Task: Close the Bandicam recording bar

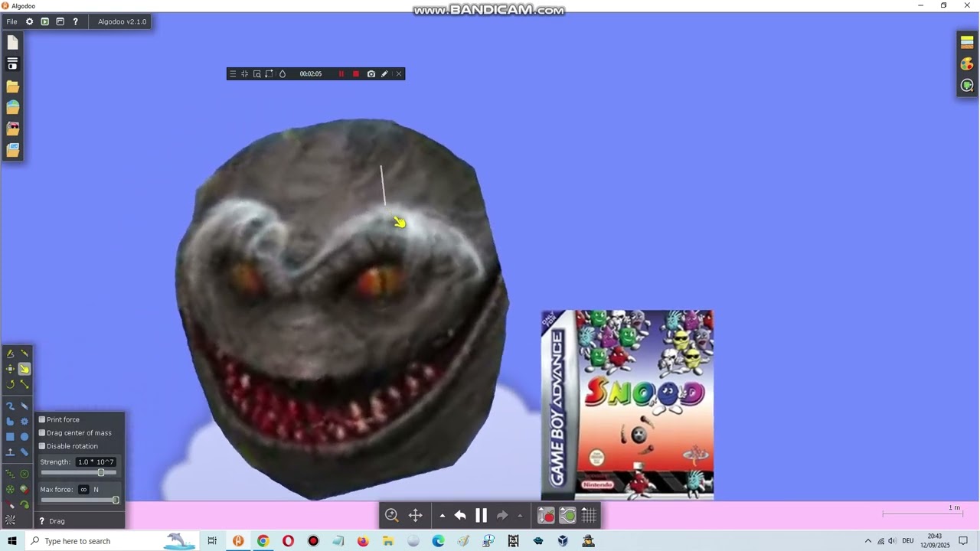Action: click(398, 73)
